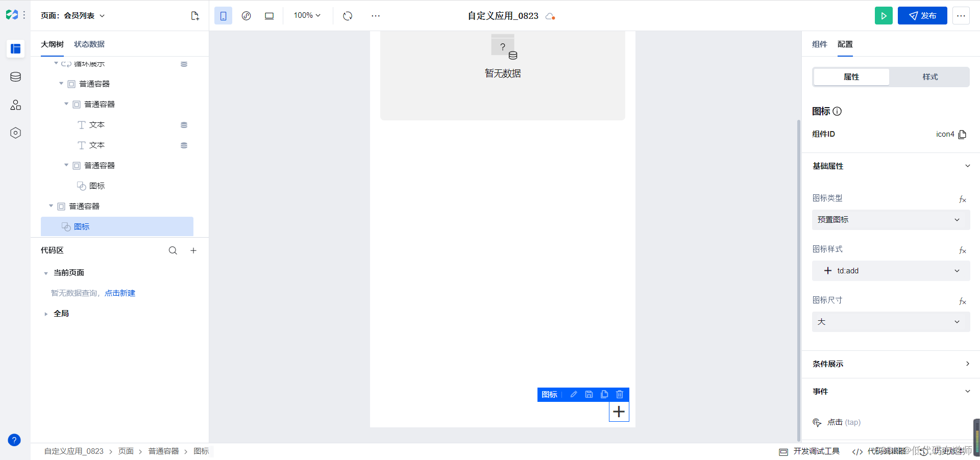Click fx binding for 图标尺寸

click(962, 301)
